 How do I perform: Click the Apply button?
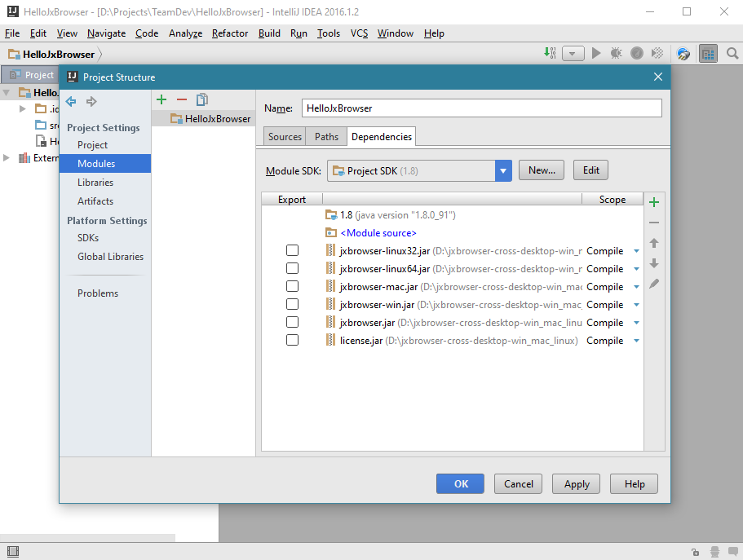(576, 483)
